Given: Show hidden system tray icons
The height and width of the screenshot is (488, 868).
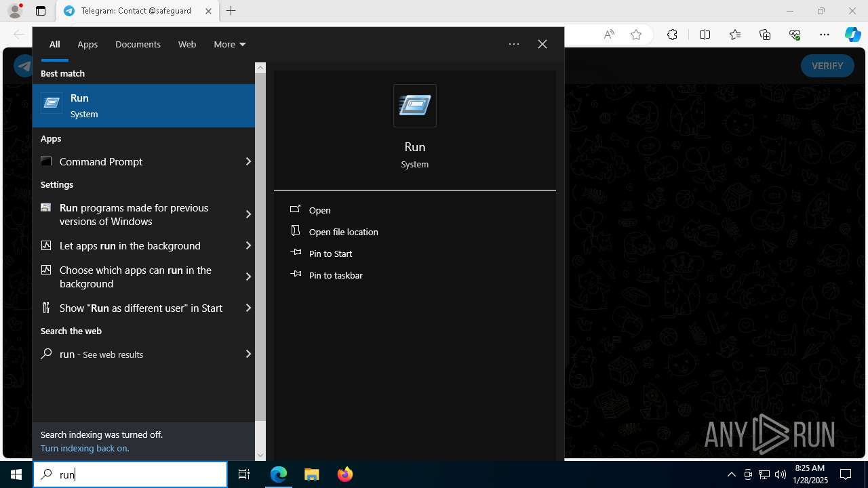Looking at the screenshot, I should pos(731,474).
